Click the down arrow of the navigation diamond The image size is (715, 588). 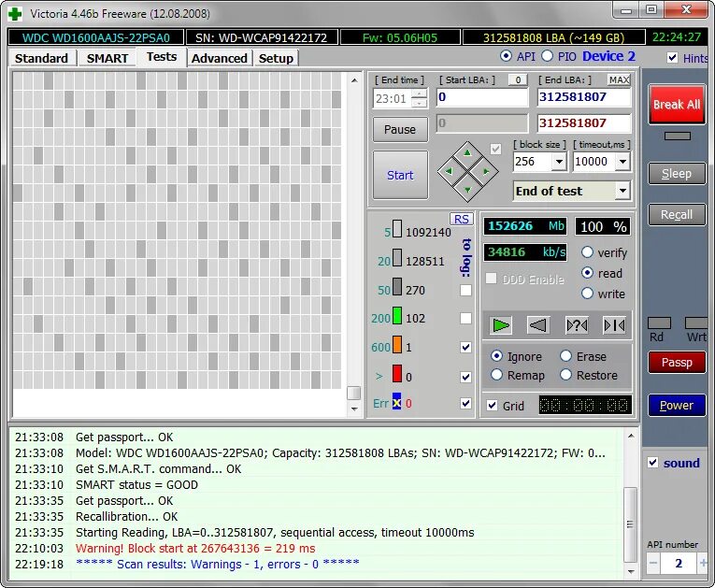(x=467, y=190)
